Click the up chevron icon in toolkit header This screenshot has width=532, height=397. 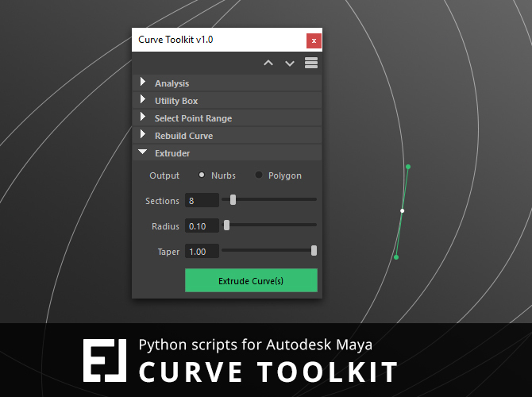[x=268, y=63]
